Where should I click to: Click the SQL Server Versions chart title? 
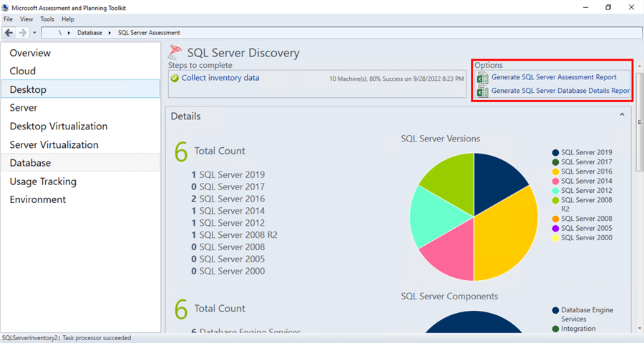(440, 139)
